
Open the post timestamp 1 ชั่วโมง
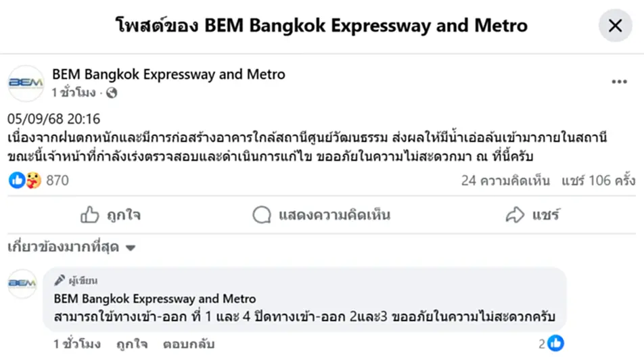pos(74,93)
